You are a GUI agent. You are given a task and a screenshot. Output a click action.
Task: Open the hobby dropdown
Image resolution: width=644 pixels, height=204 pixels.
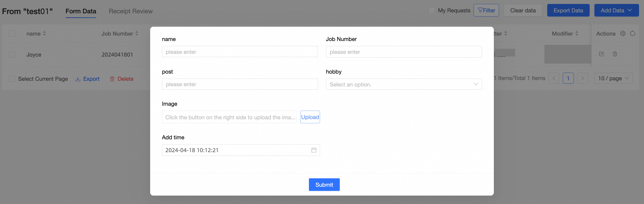pyautogui.click(x=403, y=84)
